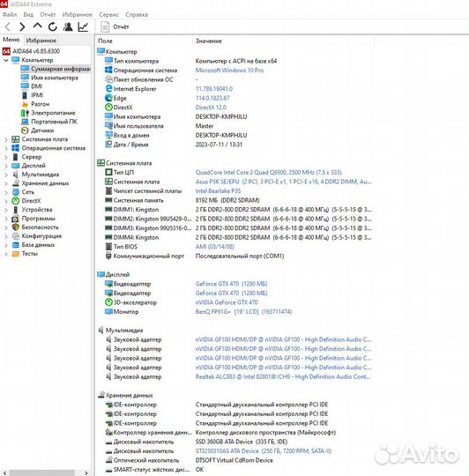Open the Файл menu
Screen dimensions: 469x476
coord(10,15)
